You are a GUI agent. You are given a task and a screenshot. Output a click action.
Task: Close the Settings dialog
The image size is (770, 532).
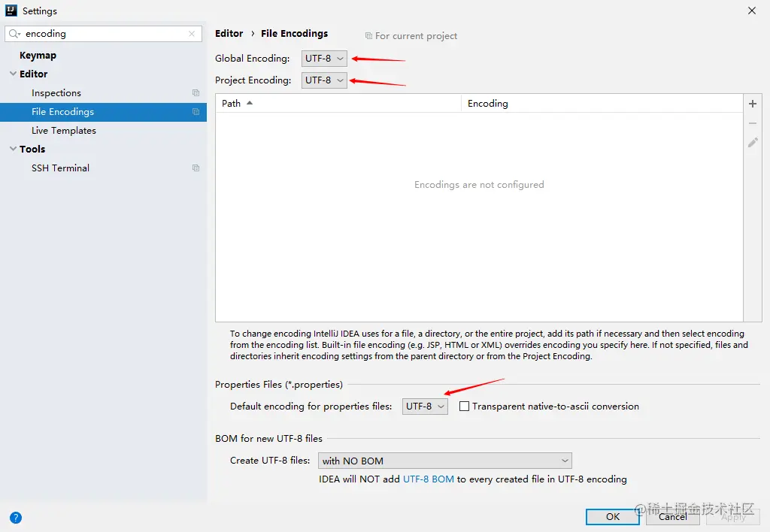pos(751,11)
